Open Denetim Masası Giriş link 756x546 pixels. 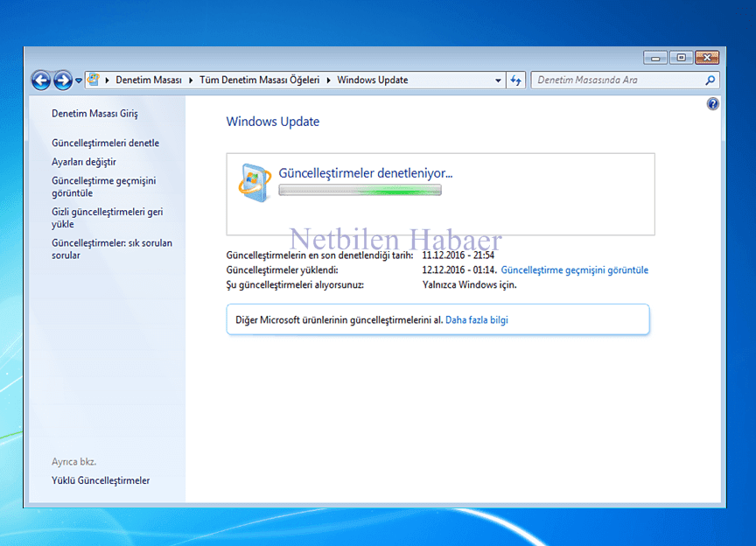[x=94, y=114]
